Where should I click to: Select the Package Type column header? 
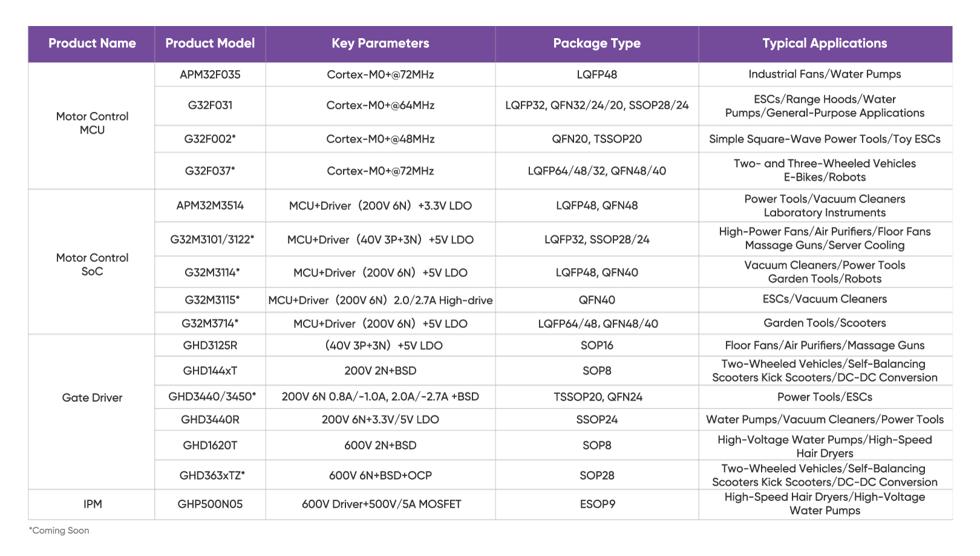click(x=597, y=44)
